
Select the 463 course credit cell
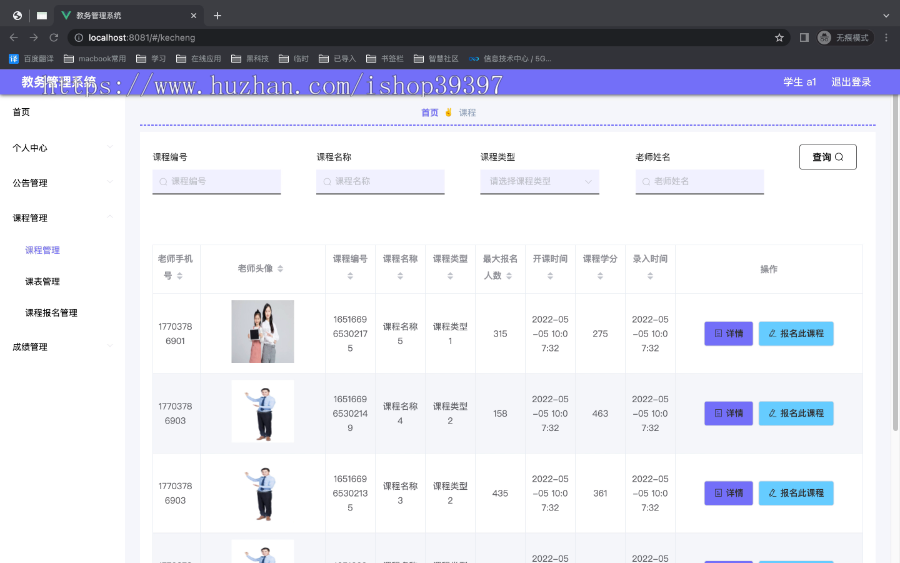click(600, 413)
